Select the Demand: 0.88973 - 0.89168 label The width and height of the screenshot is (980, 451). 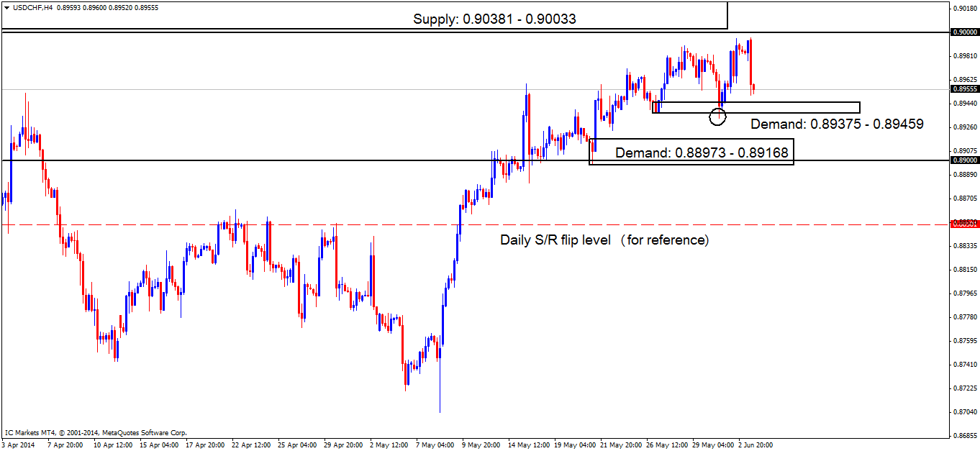pyautogui.click(x=702, y=152)
